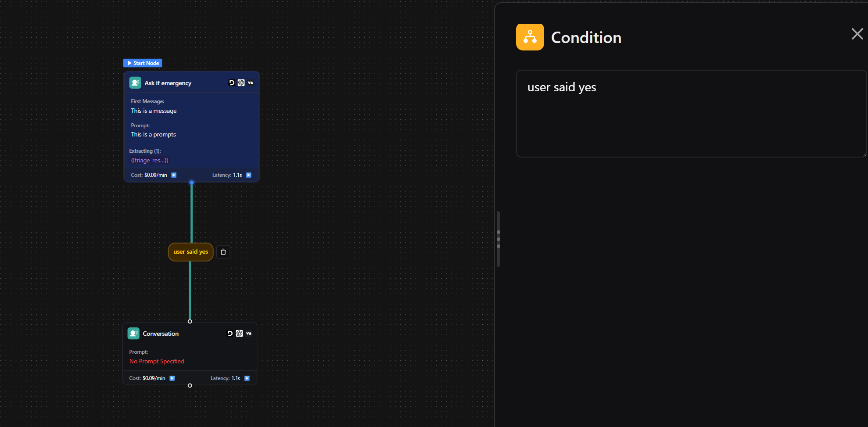Close the Condition panel

(857, 34)
